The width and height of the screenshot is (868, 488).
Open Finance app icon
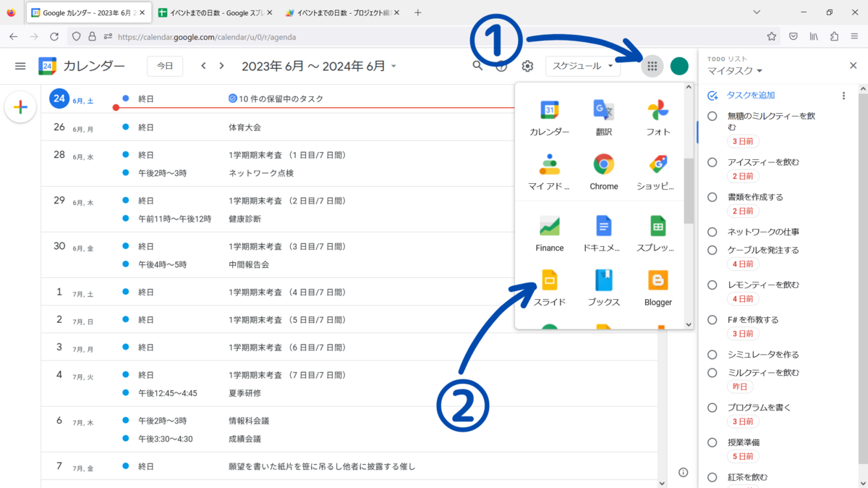[x=549, y=233]
